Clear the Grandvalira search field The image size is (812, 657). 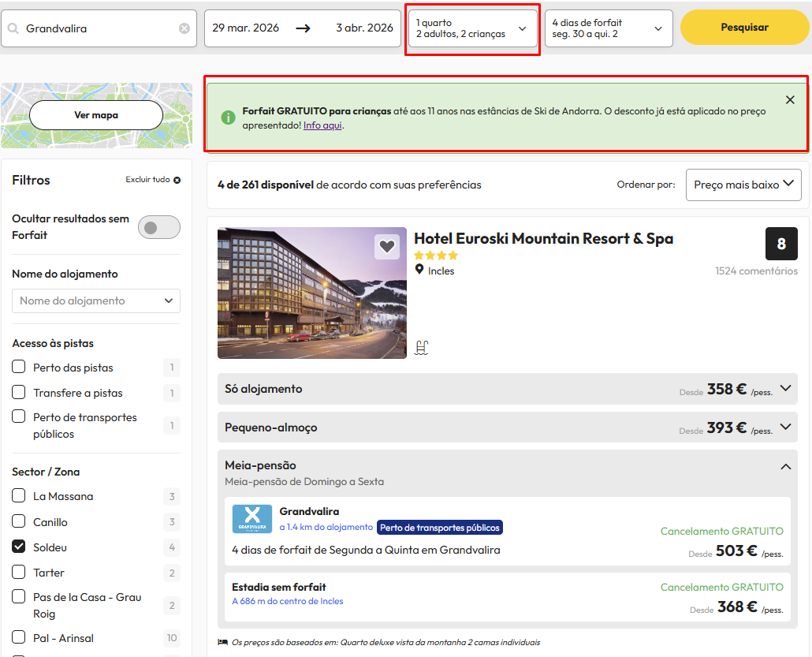click(x=184, y=28)
